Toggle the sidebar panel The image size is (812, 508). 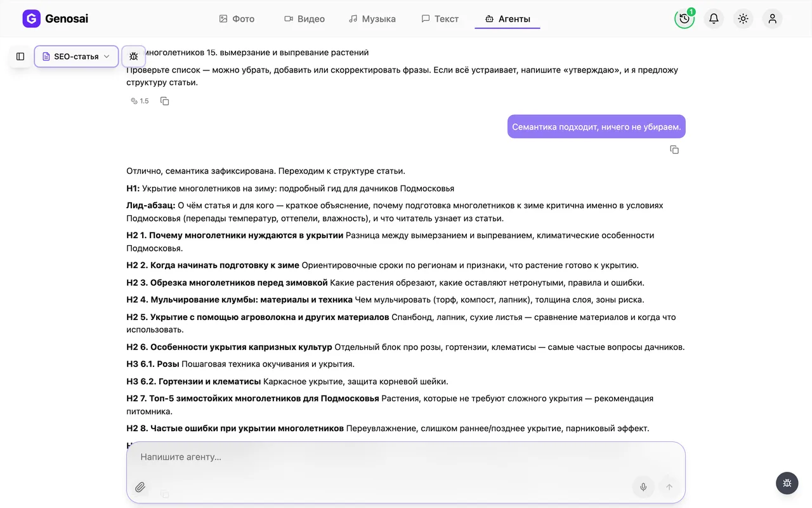pyautogui.click(x=20, y=57)
